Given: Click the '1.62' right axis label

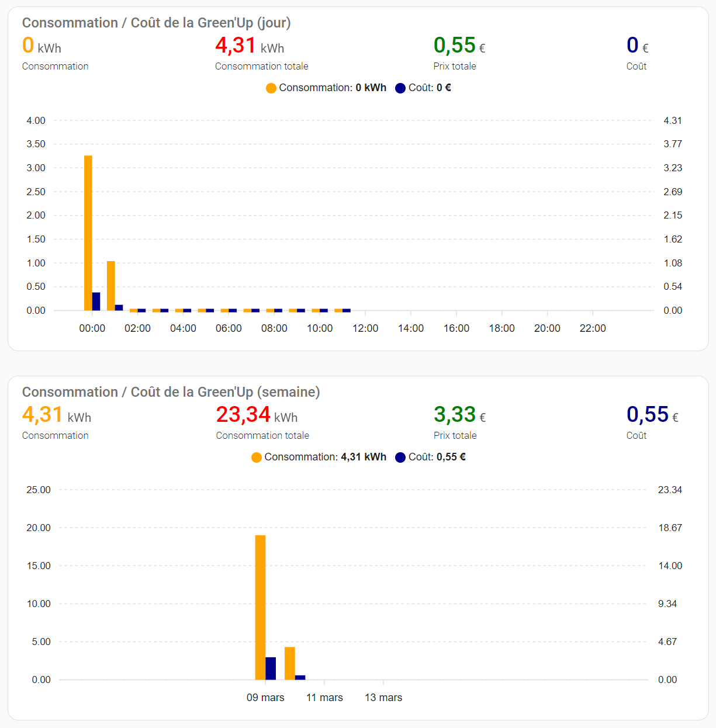Looking at the screenshot, I should 673,239.
